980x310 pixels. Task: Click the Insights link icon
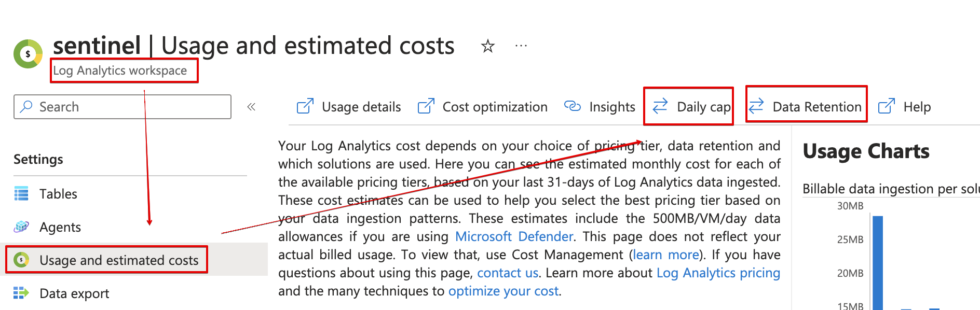[x=573, y=106]
